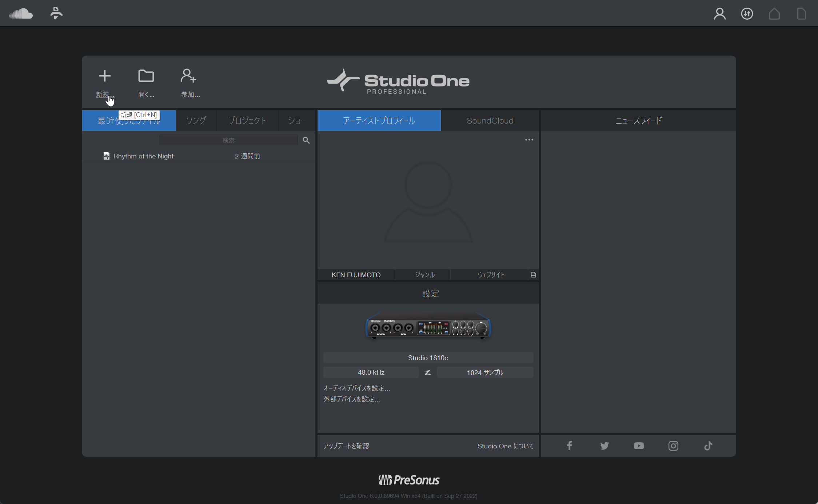Open the 48.0 kHz sample rate selector
This screenshot has height=504, width=818.
[x=371, y=372]
